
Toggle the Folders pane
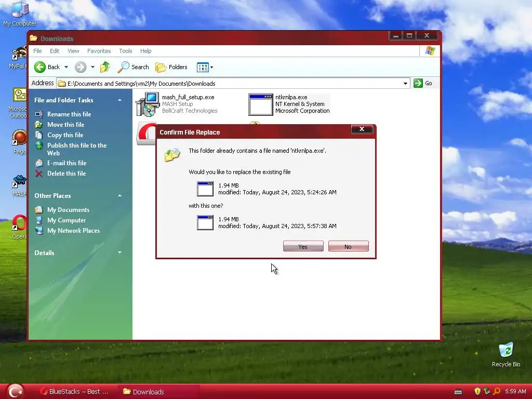pyautogui.click(x=171, y=67)
